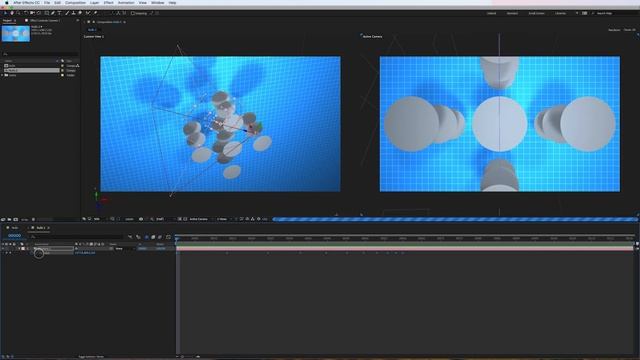The image size is (640, 360).
Task: Toggle frame blending switch in timeline
Action: (153, 237)
